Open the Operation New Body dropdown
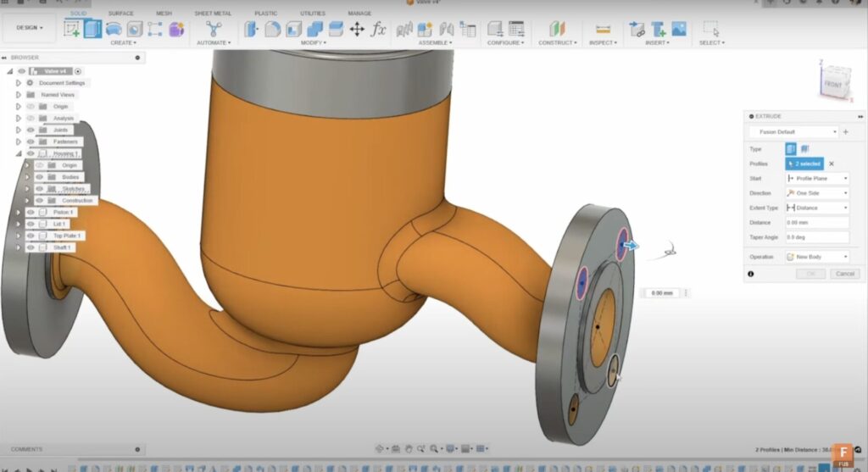 coord(816,257)
